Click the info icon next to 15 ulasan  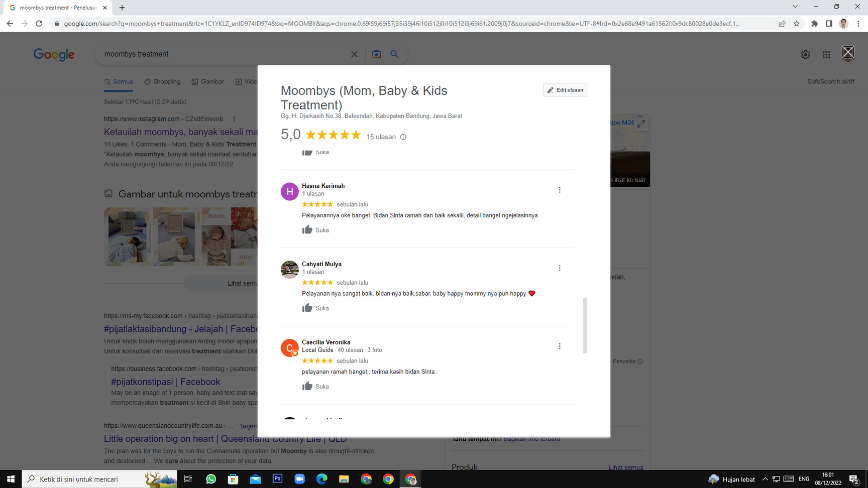[x=403, y=137]
